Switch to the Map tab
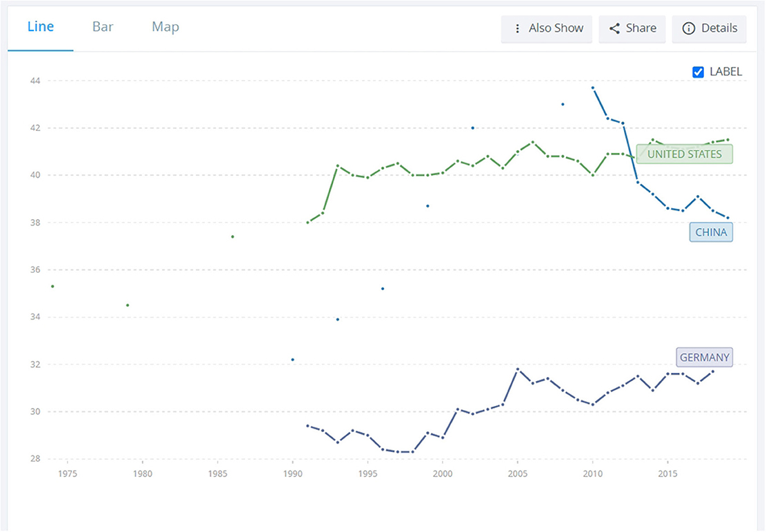 tap(165, 27)
